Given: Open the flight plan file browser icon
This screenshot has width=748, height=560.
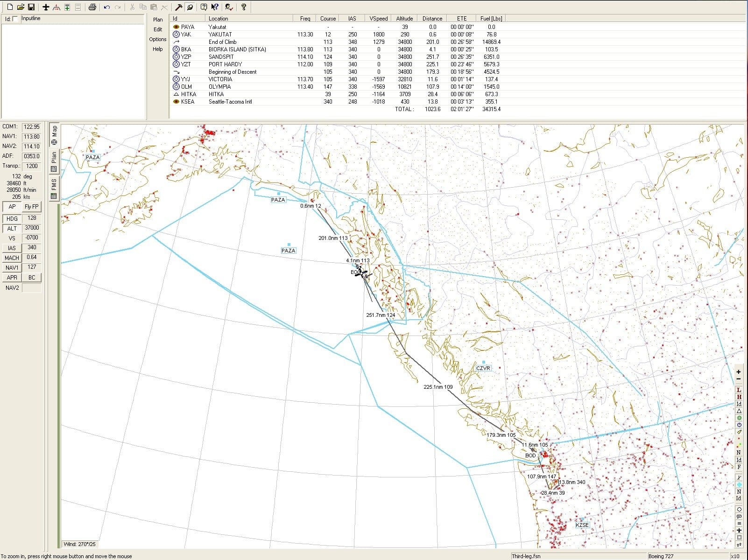Looking at the screenshot, I should click(20, 7).
